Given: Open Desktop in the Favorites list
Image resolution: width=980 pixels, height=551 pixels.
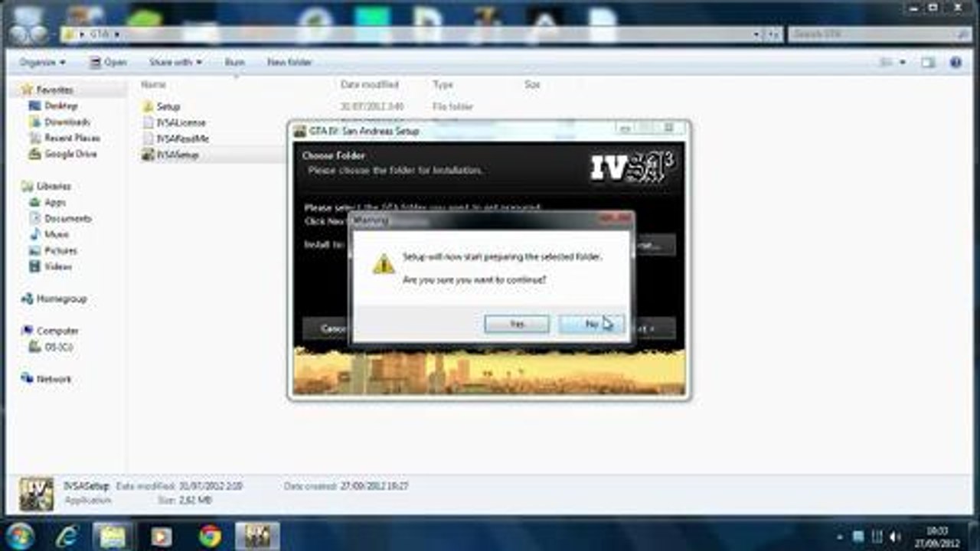Looking at the screenshot, I should (x=61, y=106).
